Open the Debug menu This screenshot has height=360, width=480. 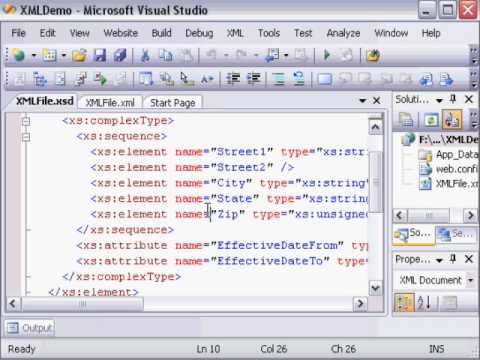click(x=199, y=33)
